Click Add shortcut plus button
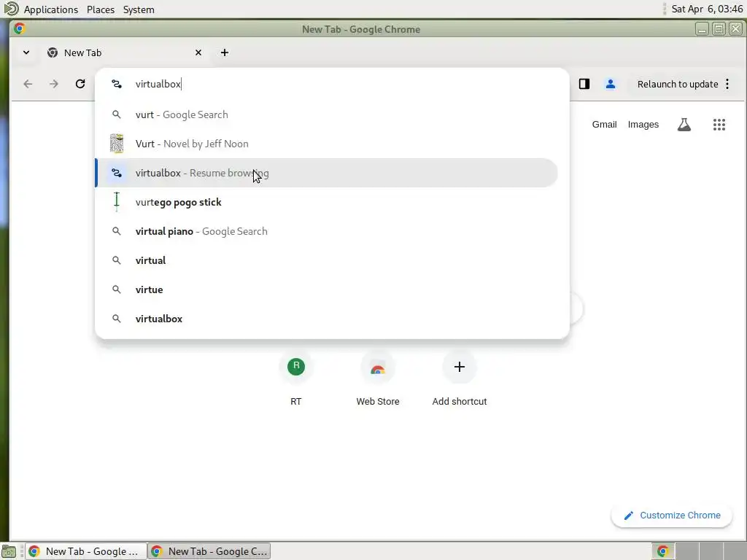Screen dimensions: 747x560 coord(460,367)
